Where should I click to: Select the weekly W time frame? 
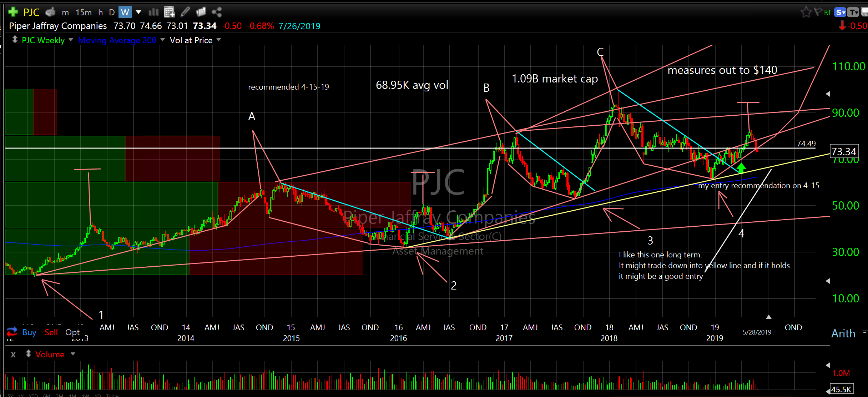tap(125, 12)
